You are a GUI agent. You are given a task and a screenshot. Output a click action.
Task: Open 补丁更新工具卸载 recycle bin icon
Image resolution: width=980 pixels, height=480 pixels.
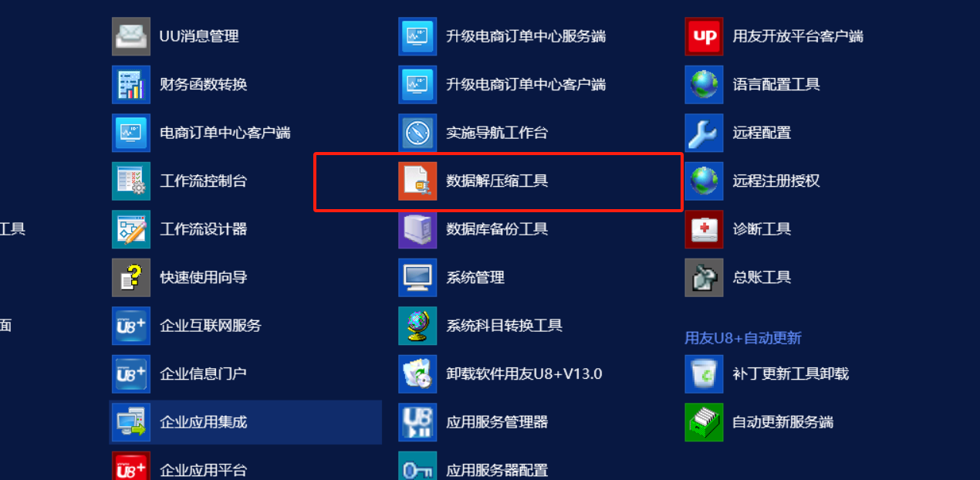[x=704, y=374]
